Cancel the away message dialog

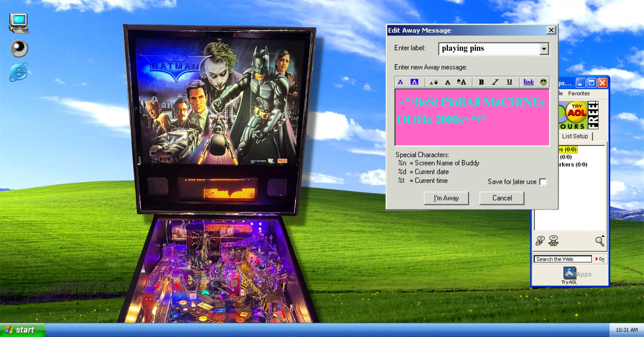(502, 198)
